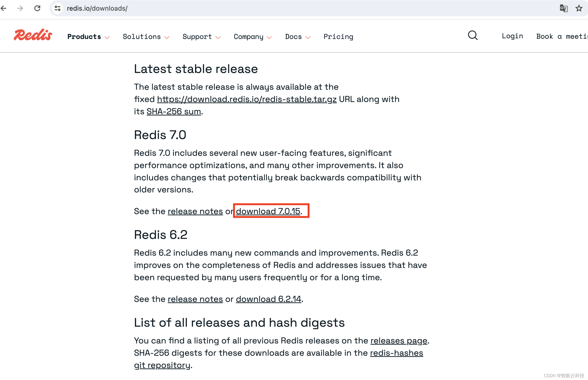Bookmark this page with the star icon

[579, 8]
